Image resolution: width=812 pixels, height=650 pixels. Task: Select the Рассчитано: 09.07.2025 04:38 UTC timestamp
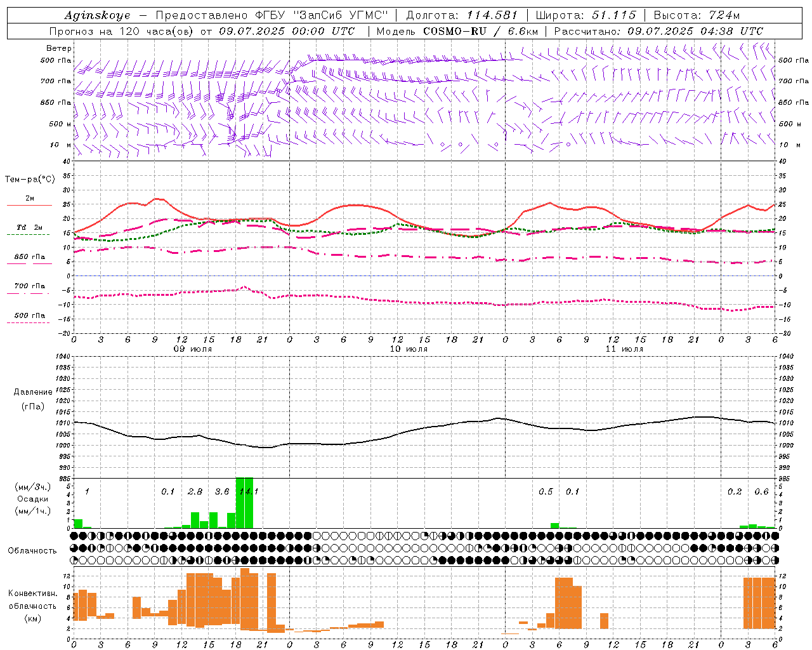pos(658,31)
